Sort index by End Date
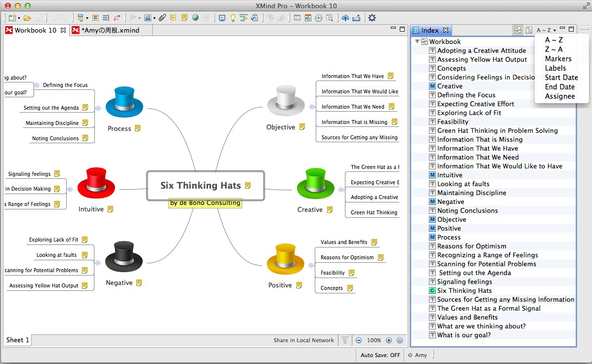 (559, 87)
